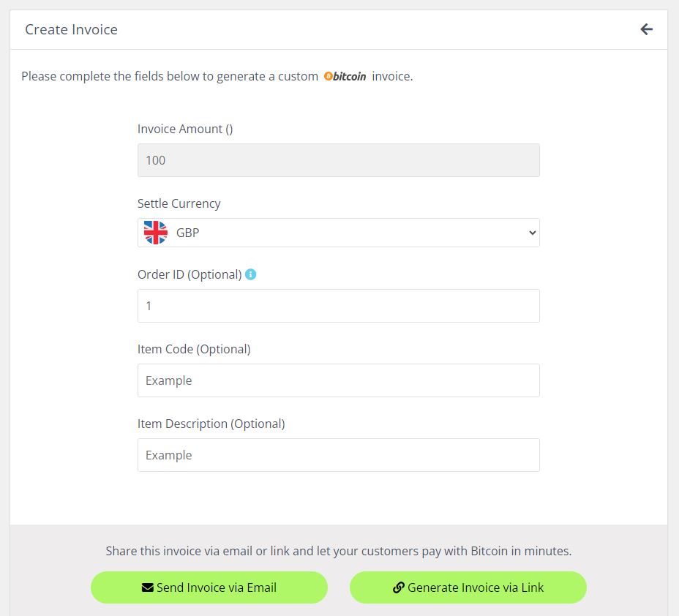This screenshot has height=616, width=679.
Task: Click the Settle Currency label
Action: pos(179,203)
